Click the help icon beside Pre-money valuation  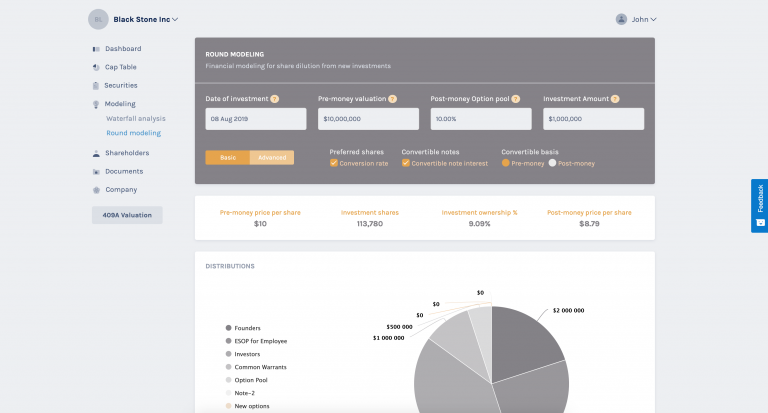[x=392, y=99]
